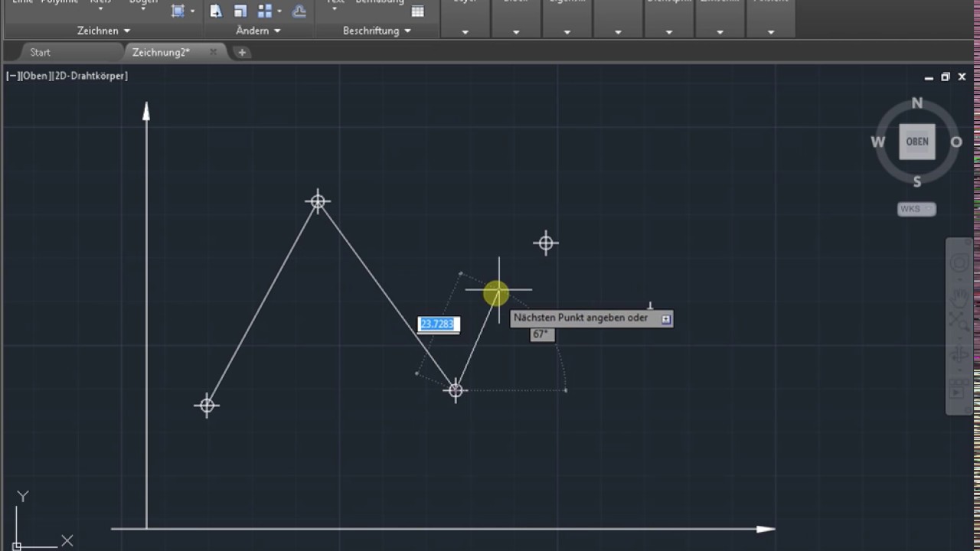Viewport: 980px width, 551px height.
Task: Activate Zoom Extents in navigation bar
Action: 959,322
